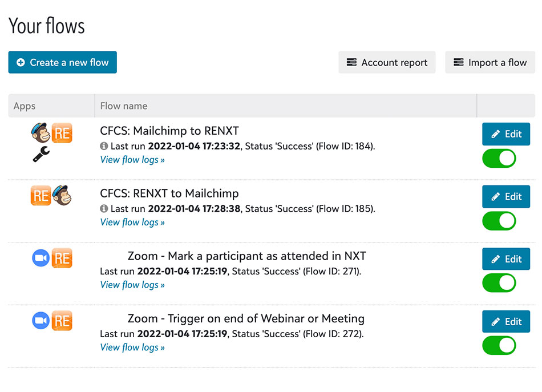Click the RE icon in the CFCS: RENXT to Mailchimp row
Screen dimensions: 542x392
click(x=41, y=196)
